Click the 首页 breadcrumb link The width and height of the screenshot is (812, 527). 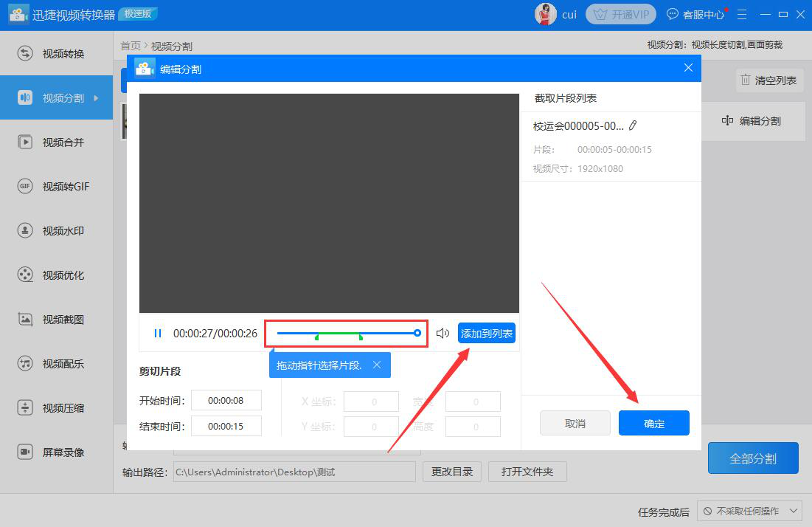click(130, 46)
